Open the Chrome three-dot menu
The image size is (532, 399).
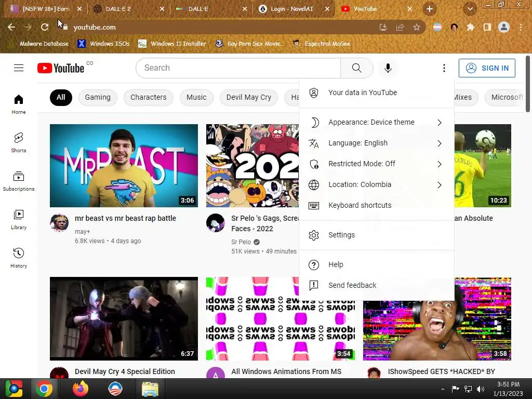pos(521,27)
